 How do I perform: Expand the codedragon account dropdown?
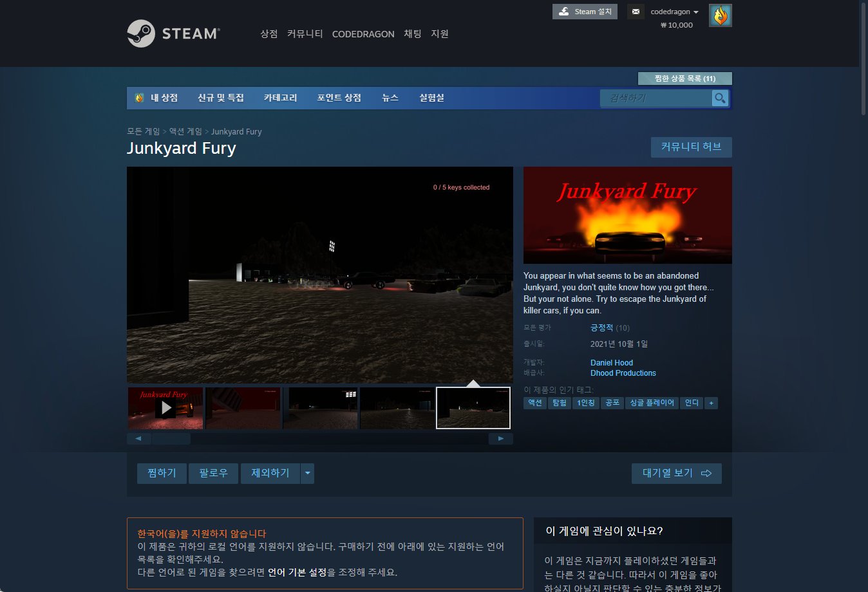tap(674, 12)
